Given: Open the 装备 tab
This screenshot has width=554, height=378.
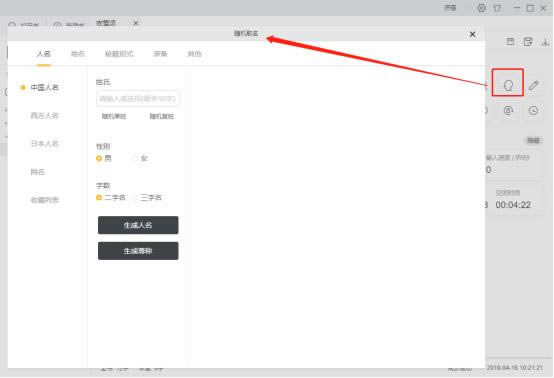Looking at the screenshot, I should click(x=160, y=54).
